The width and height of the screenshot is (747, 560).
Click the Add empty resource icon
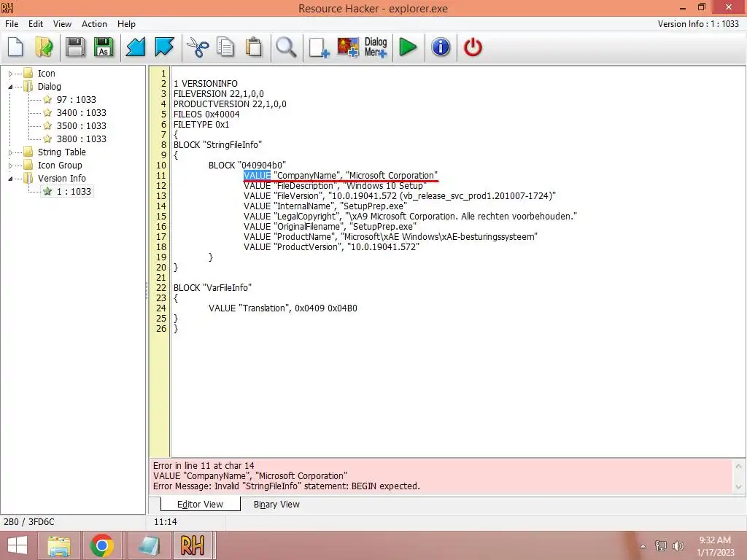[x=318, y=47]
